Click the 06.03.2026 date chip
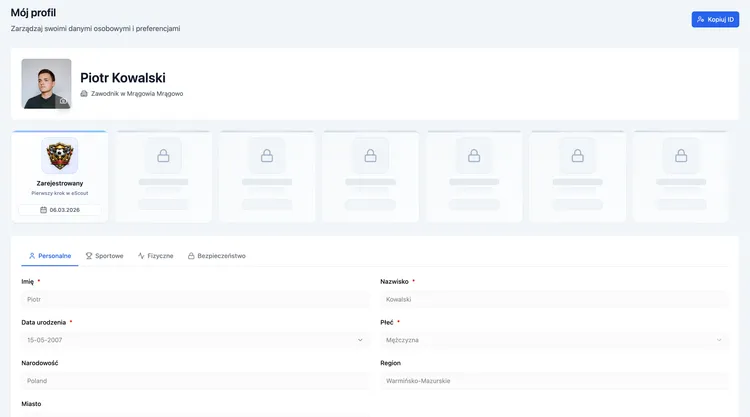This screenshot has height=417, width=750. 60,210
